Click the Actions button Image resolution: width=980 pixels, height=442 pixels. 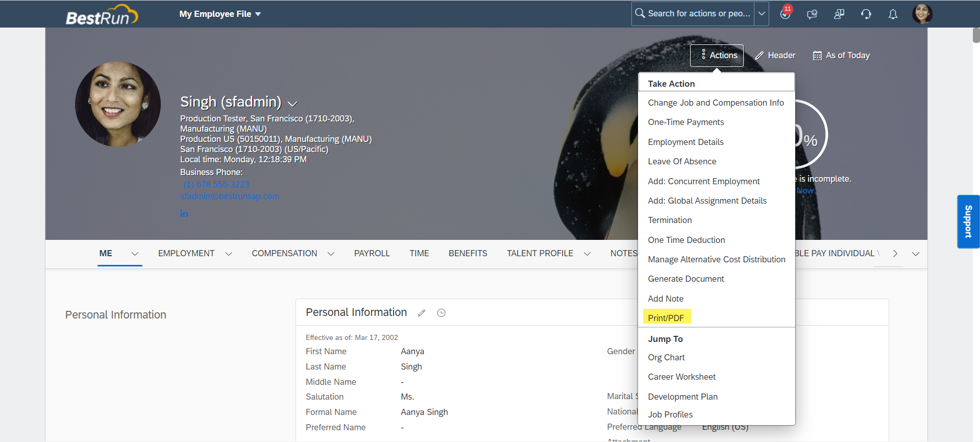pos(717,55)
